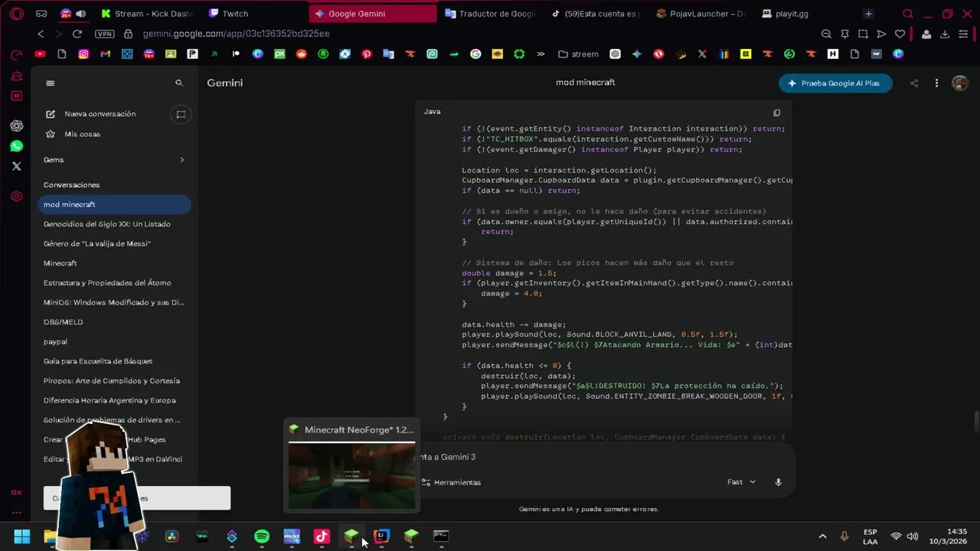Open IntelliJ IDEA from the taskbar

pyautogui.click(x=381, y=536)
